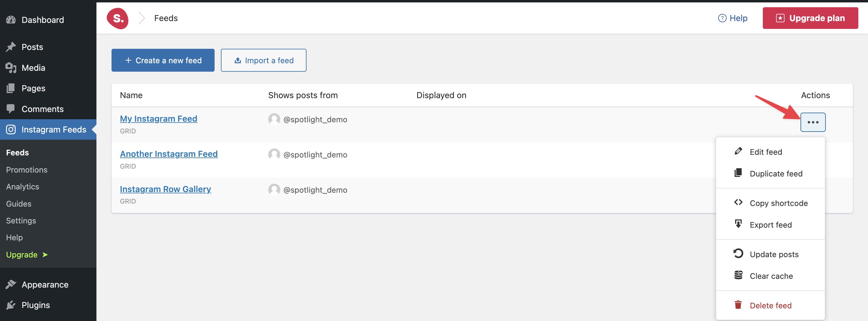Open the Settings submenu item
Screen dimensions: 868x321
21,221
